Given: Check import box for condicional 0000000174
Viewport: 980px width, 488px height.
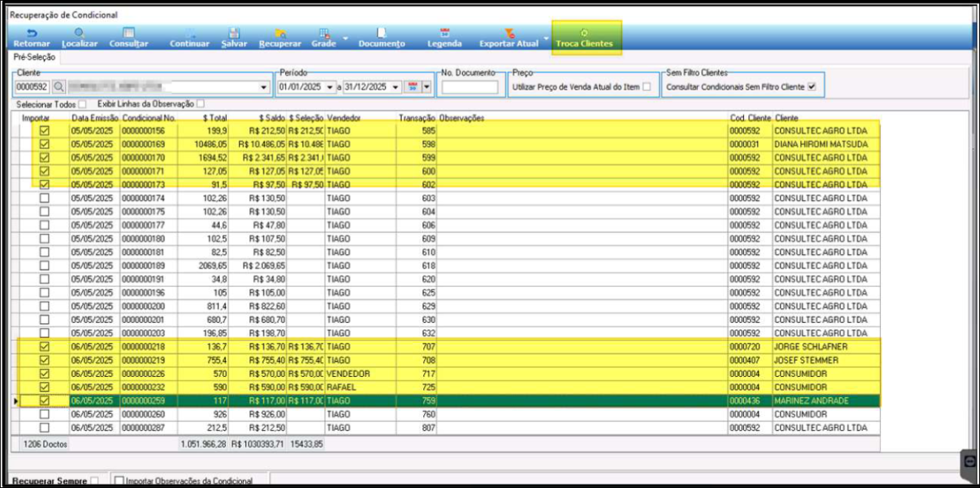Looking at the screenshot, I should tap(44, 198).
